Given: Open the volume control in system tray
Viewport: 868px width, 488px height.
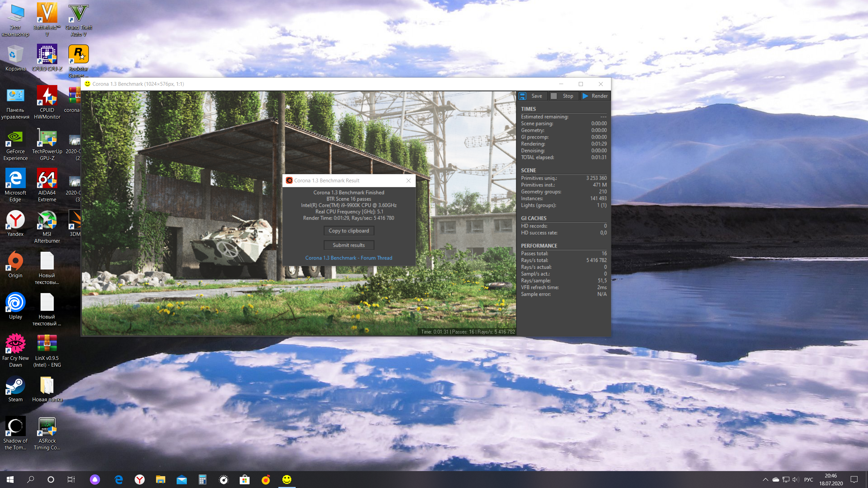Looking at the screenshot, I should coord(795,480).
